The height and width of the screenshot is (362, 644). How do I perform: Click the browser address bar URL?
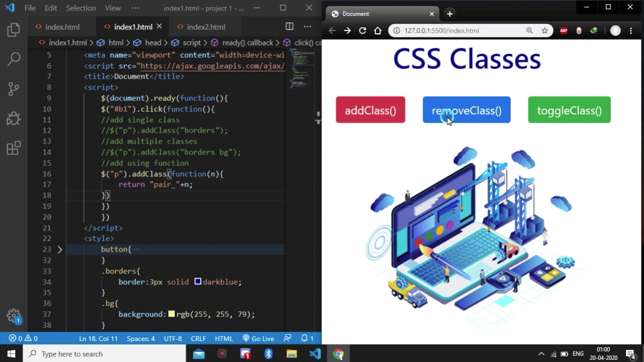pos(442,31)
